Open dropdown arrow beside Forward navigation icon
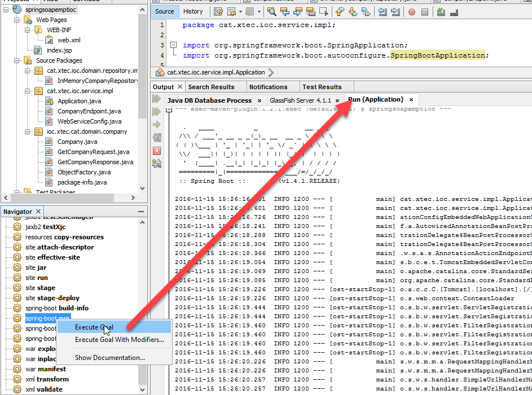The image size is (532, 395). (x=259, y=12)
